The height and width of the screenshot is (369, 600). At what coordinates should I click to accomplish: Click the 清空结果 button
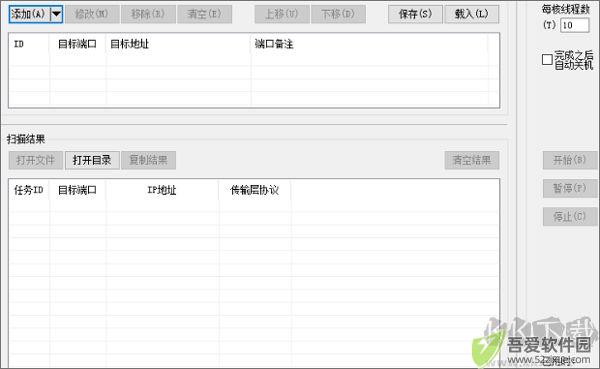coord(472,160)
